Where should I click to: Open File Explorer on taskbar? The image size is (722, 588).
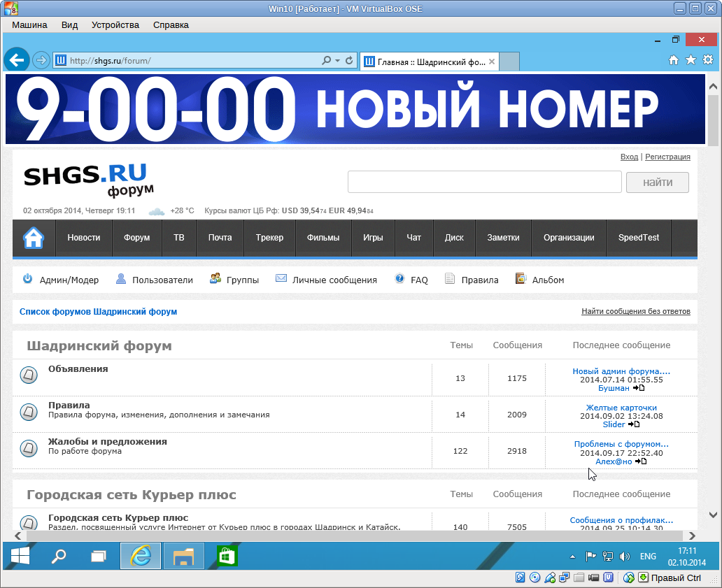pyautogui.click(x=183, y=556)
